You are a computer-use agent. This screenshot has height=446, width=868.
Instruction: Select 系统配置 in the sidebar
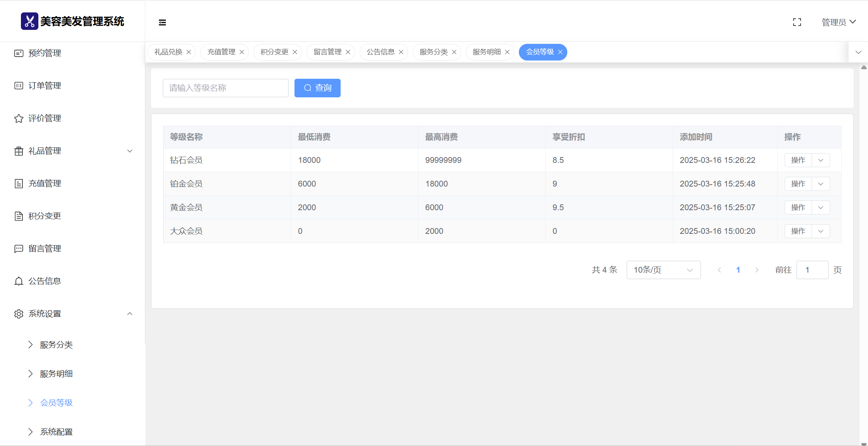(56, 432)
